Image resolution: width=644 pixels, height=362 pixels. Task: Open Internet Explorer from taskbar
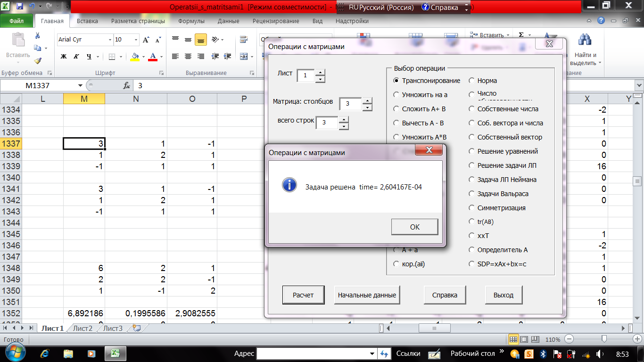coord(45,354)
